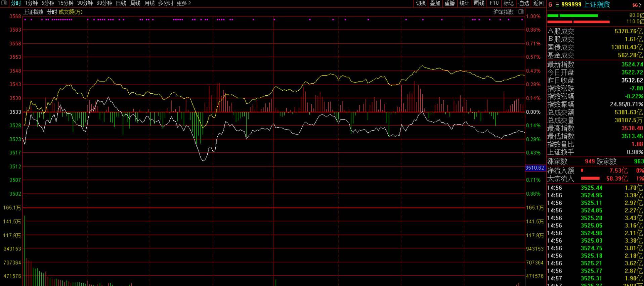
Task: Open the 标记 marker tool
Action: click(508, 3)
